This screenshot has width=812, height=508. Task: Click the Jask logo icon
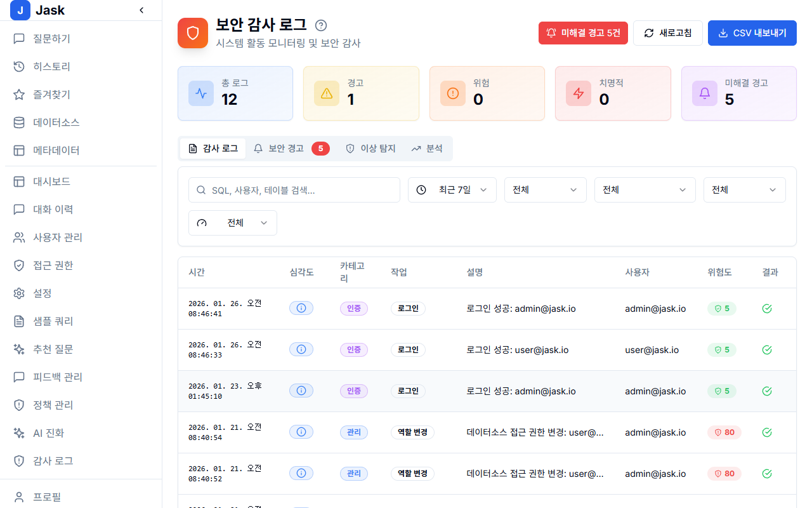coord(20,10)
